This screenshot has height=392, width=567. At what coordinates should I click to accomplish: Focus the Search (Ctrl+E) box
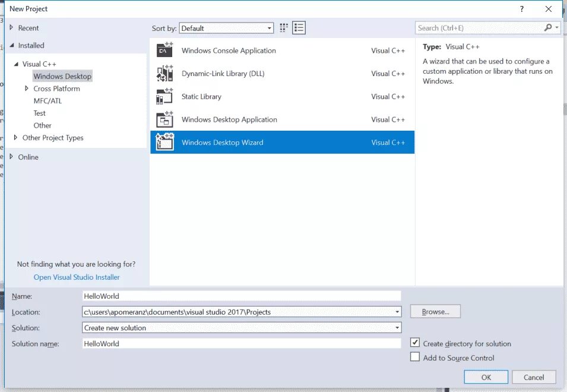pos(479,28)
